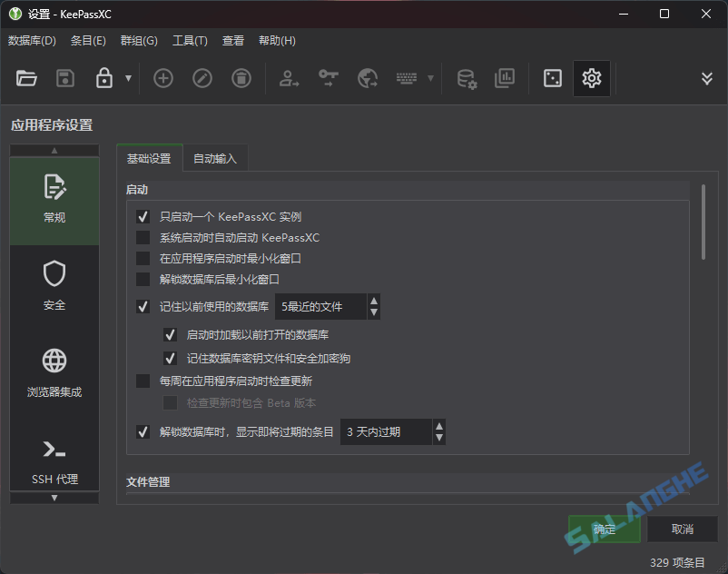Open the reports icon in the toolbar
Image resolution: width=728 pixels, height=574 pixels.
(x=505, y=78)
